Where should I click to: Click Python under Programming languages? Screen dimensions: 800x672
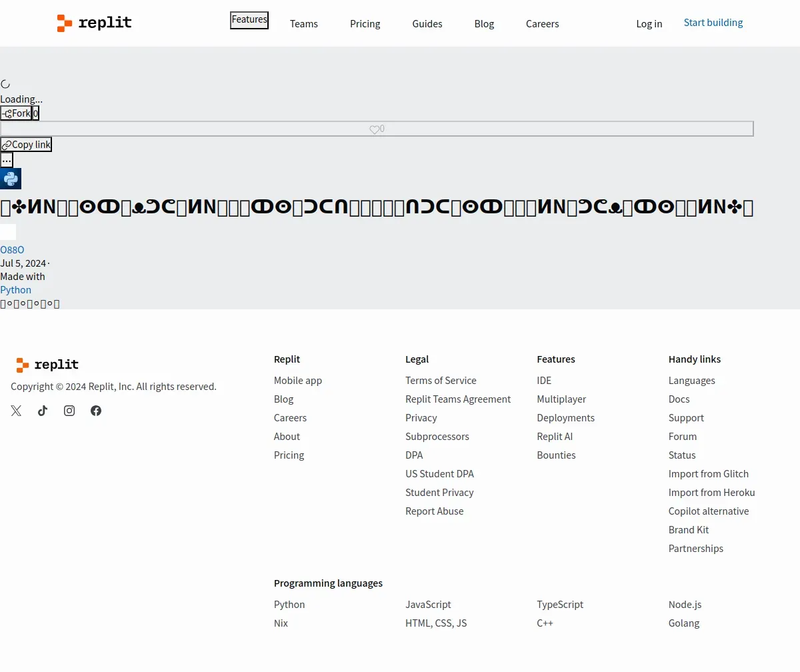click(x=289, y=605)
